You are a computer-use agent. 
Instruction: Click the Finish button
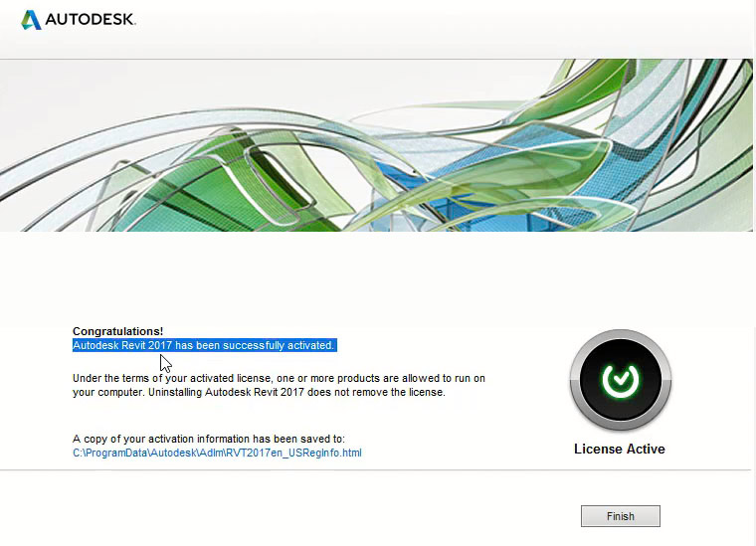tap(620, 516)
